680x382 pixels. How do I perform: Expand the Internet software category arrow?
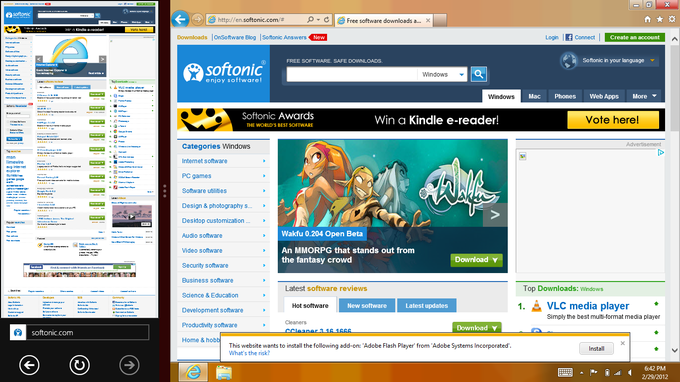[x=264, y=161]
